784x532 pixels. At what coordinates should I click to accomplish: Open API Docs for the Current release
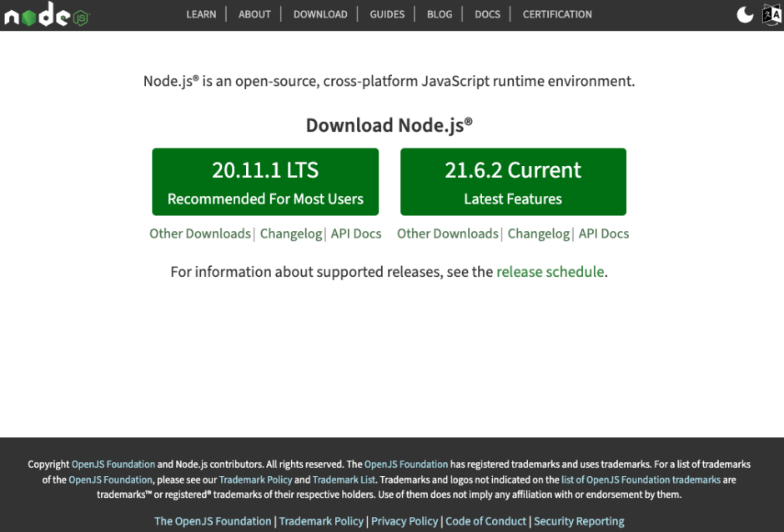(604, 233)
